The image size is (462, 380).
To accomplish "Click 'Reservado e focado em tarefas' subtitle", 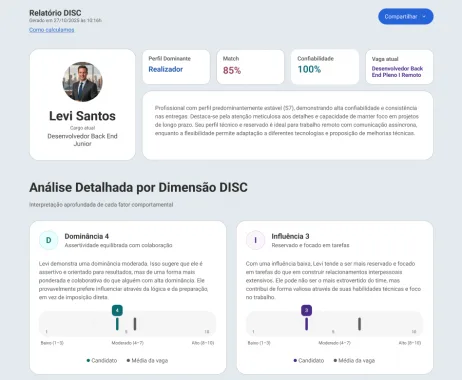I will (310, 245).
